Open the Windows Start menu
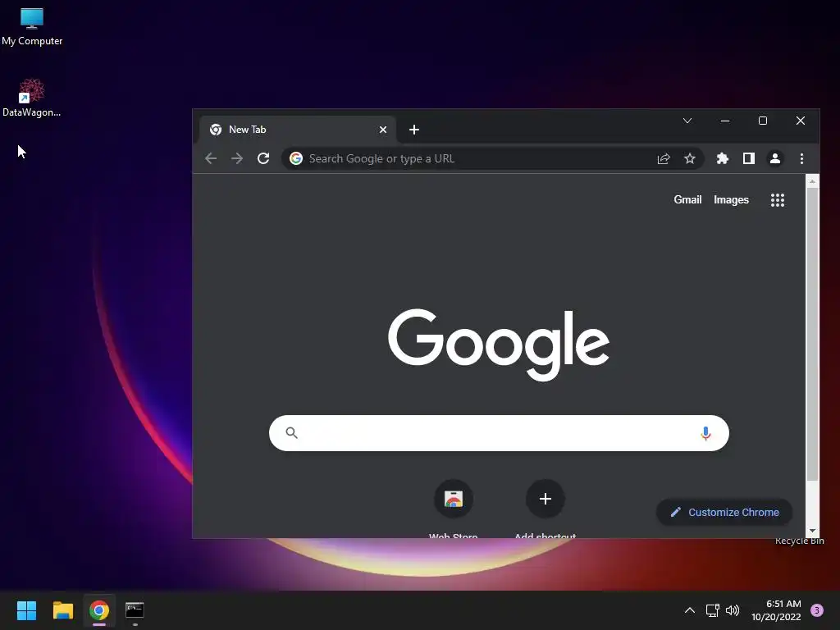Screen dimensions: 840x630 (26, 610)
